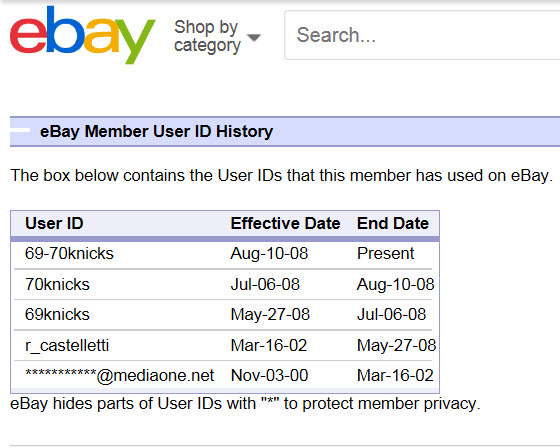560x448 pixels.
Task: Focus the Search input field
Action: coord(422,35)
